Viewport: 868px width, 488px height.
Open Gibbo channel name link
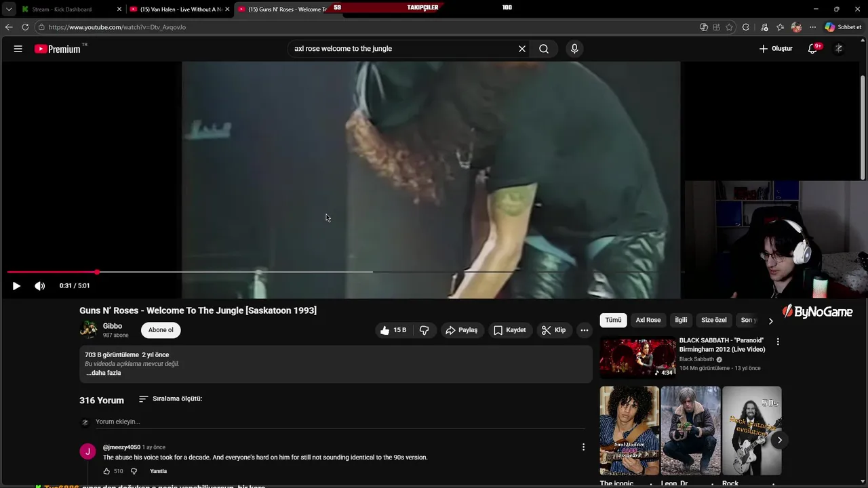click(x=113, y=326)
